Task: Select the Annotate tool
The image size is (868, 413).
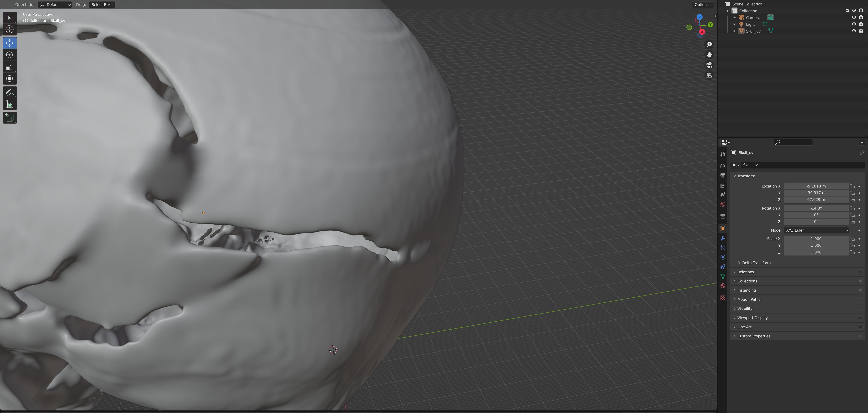Action: (9, 92)
